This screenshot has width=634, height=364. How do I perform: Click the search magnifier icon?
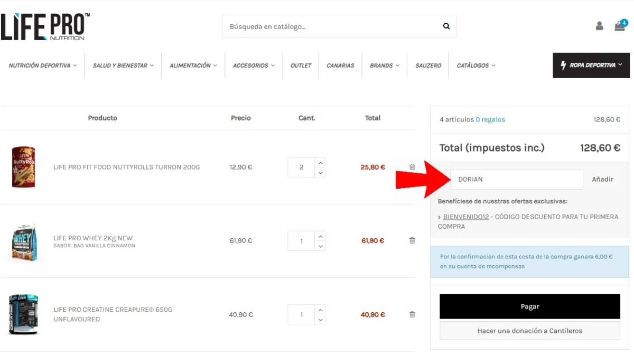(x=446, y=26)
